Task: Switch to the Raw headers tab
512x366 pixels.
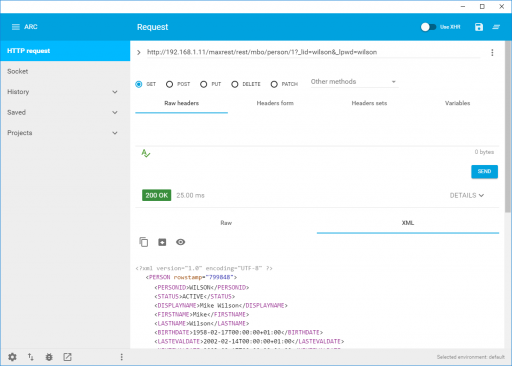Action: coord(181,103)
